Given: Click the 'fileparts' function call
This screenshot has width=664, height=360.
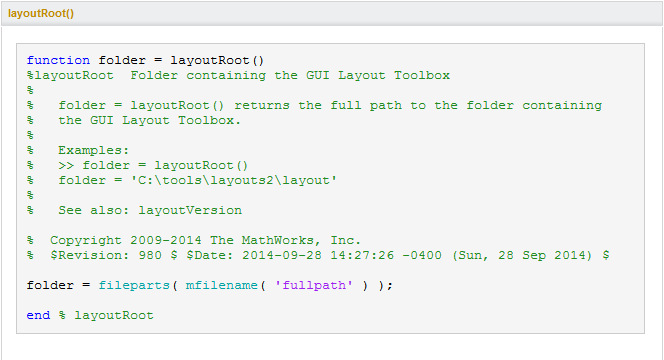Looking at the screenshot, I should (x=134, y=285).
